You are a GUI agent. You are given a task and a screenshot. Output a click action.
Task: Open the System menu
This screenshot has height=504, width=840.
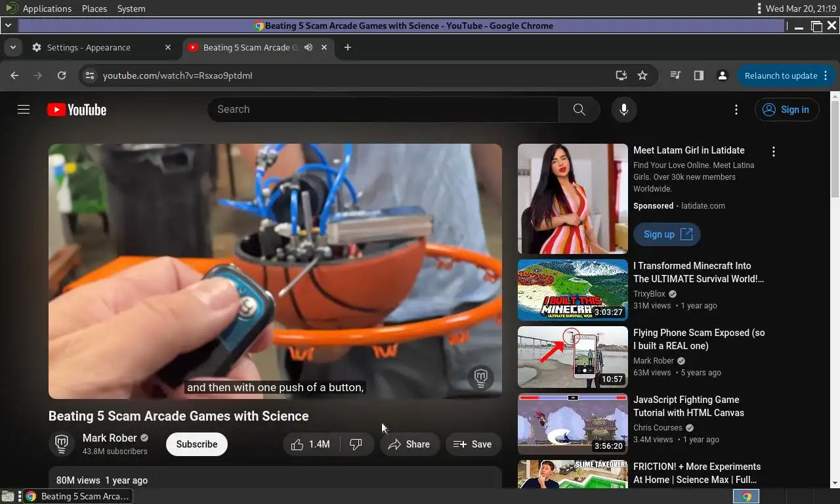131,9
